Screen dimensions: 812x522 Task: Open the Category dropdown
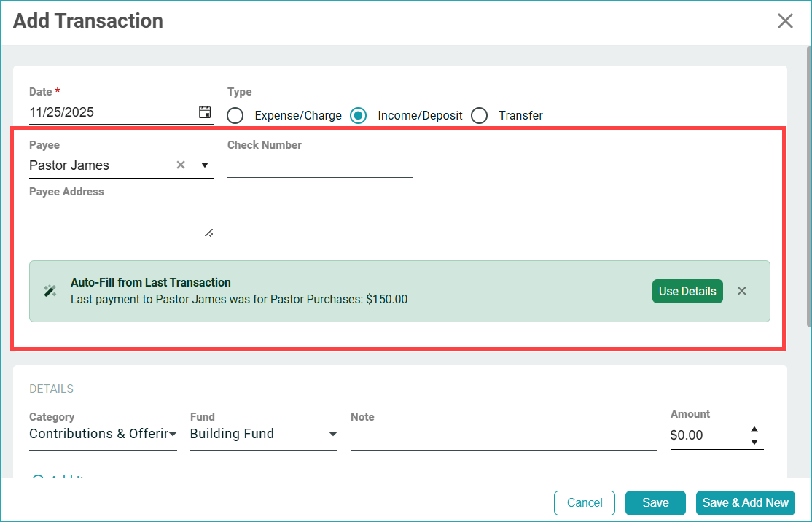[x=103, y=434]
